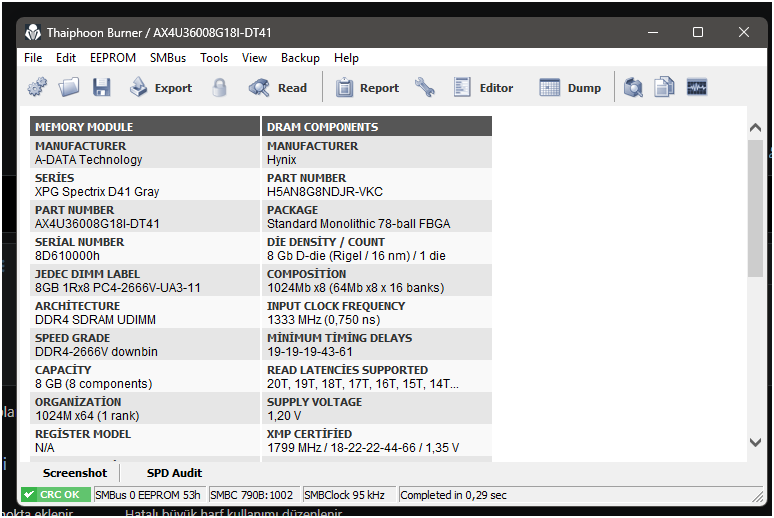Click the Thaiphoon Burner app icon in title bar
This screenshot has width=774, height=518.
(x=33, y=33)
